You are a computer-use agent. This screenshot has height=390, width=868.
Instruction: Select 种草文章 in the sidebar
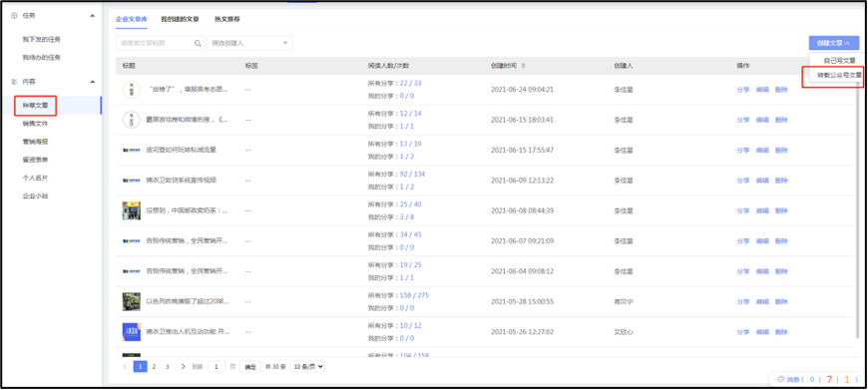coord(35,105)
